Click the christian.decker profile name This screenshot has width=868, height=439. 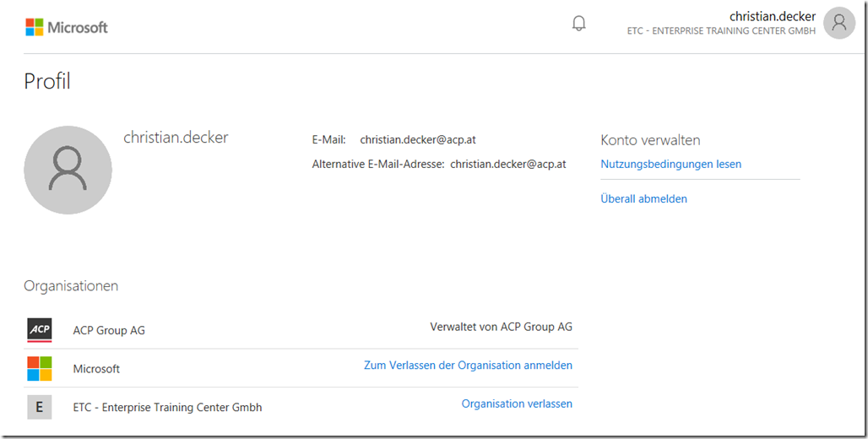(x=176, y=138)
